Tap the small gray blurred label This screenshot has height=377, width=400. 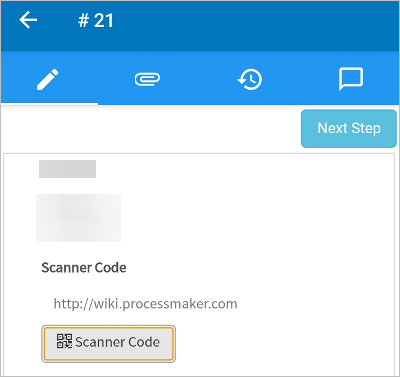point(67,169)
